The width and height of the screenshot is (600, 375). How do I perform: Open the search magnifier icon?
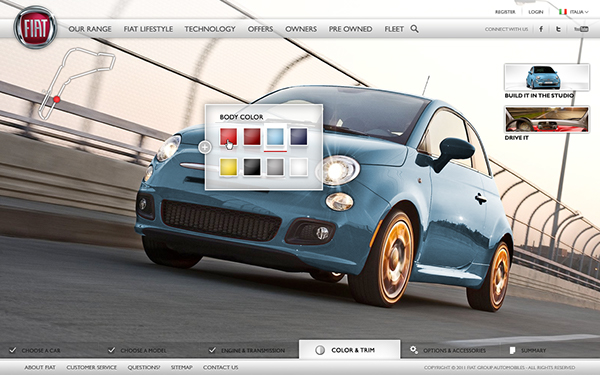click(x=414, y=29)
